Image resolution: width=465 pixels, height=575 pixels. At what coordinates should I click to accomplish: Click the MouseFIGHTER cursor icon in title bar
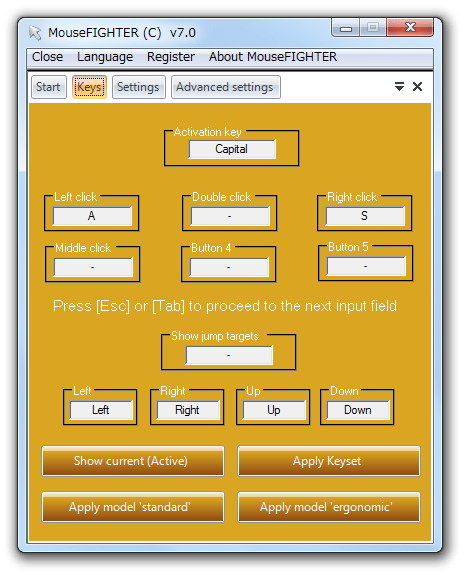[x=35, y=33]
